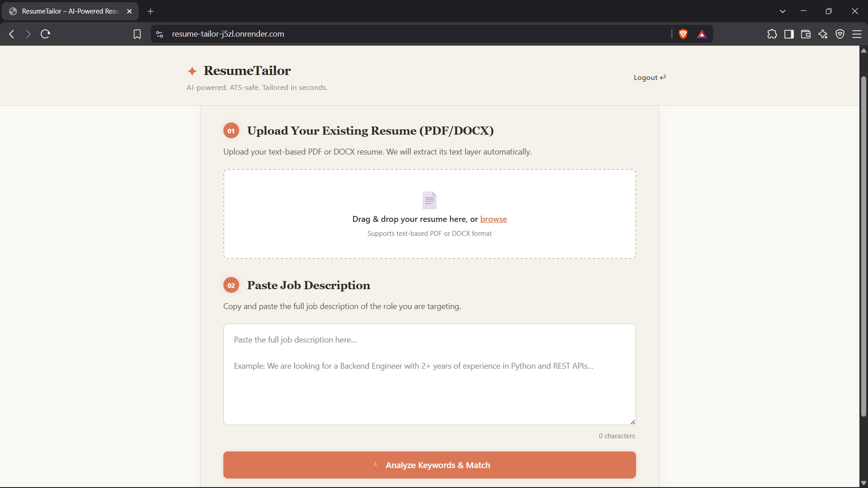Open the tab search chevron
868x488 pixels.
783,11
